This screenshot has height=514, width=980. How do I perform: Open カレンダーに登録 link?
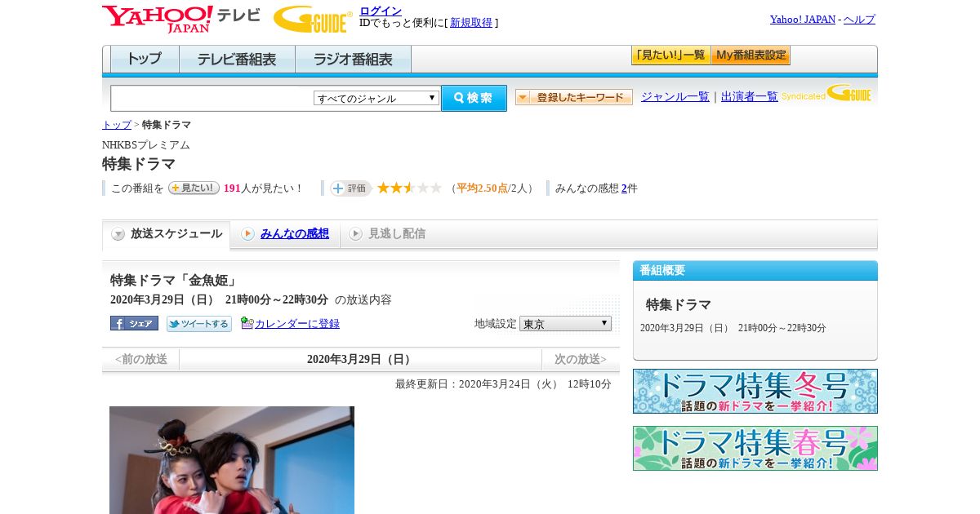(297, 323)
